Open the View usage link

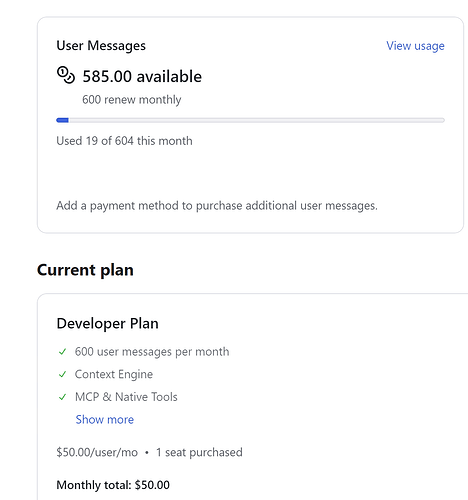point(415,46)
